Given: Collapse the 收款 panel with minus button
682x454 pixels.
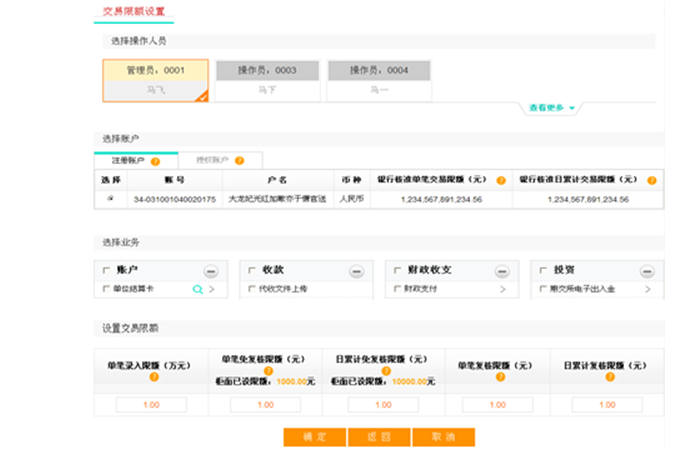Looking at the screenshot, I should coord(356,272).
